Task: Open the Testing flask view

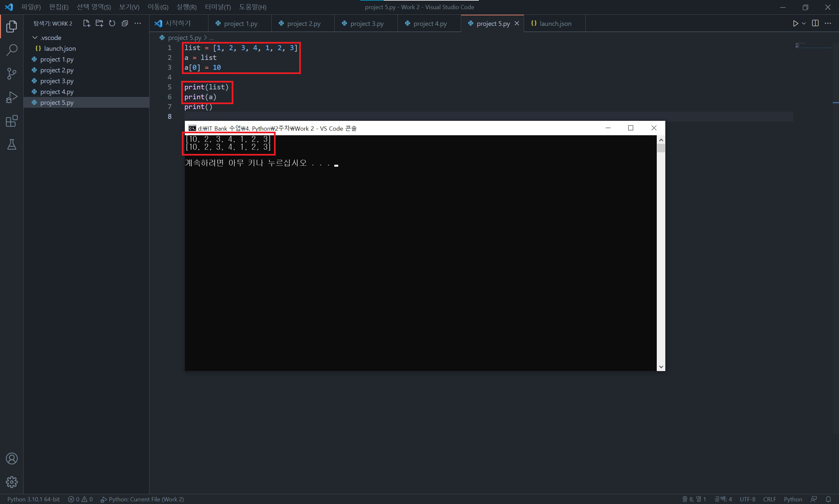Action: (x=11, y=145)
